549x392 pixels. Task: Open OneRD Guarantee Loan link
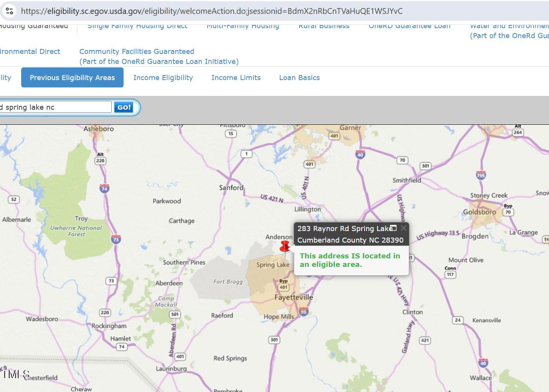[410, 26]
